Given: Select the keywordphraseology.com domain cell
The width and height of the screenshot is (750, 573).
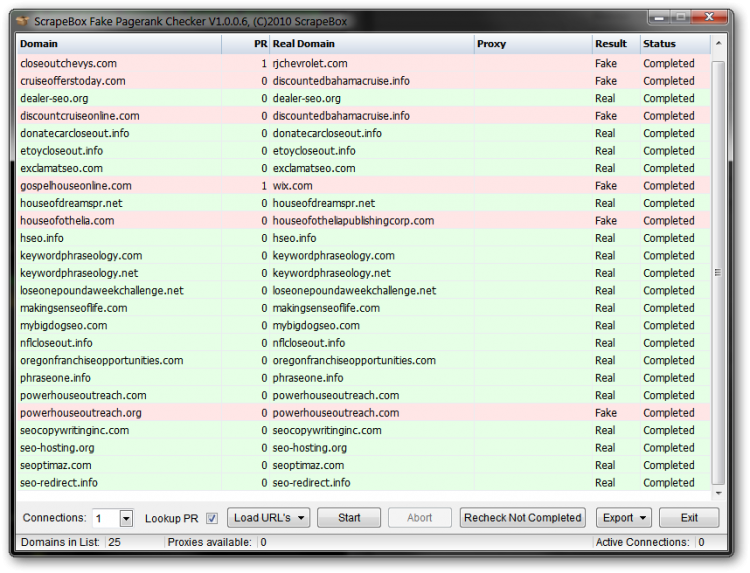Looking at the screenshot, I should click(x=119, y=255).
